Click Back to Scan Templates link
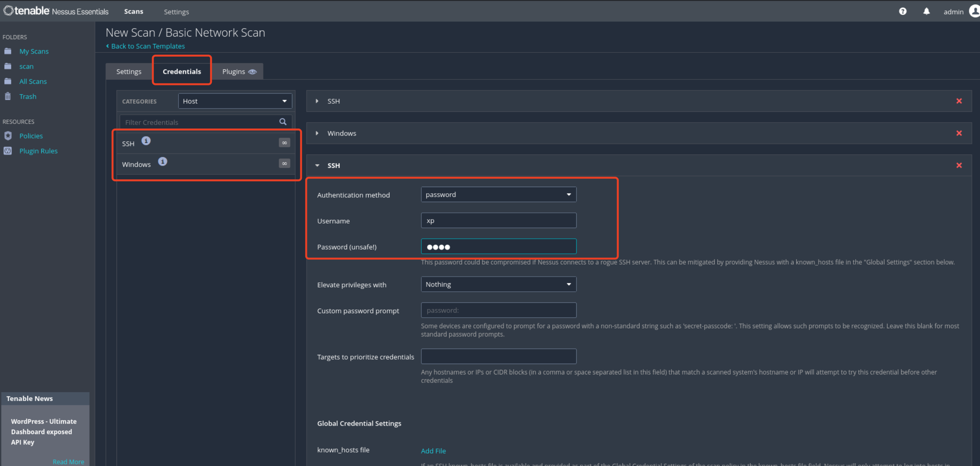The width and height of the screenshot is (980, 466). (147, 46)
